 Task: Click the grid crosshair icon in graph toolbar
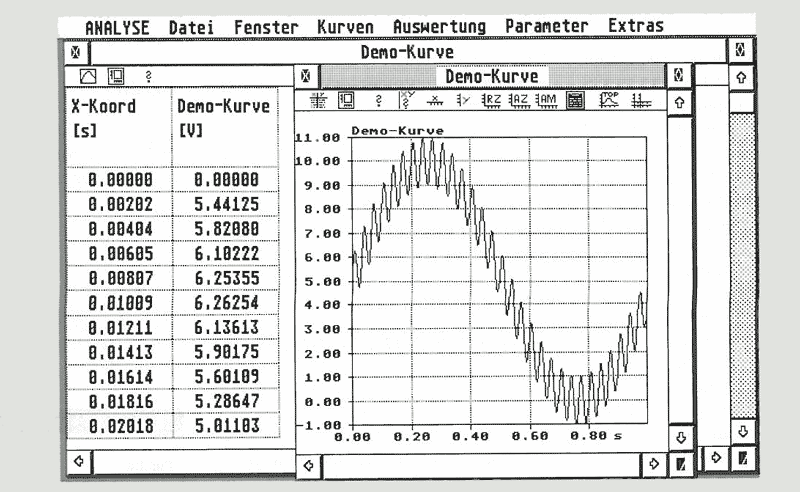(319, 100)
